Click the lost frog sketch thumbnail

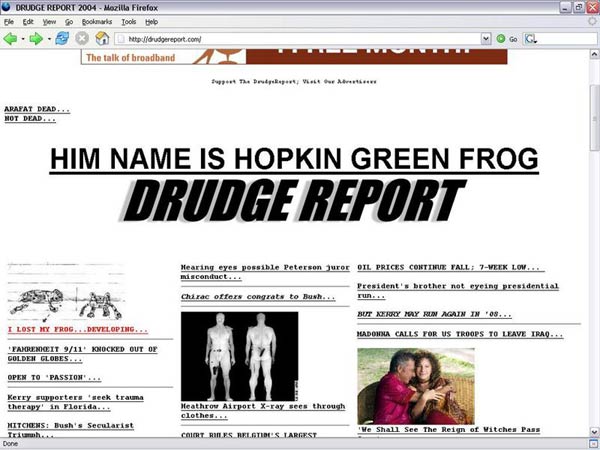(66, 293)
